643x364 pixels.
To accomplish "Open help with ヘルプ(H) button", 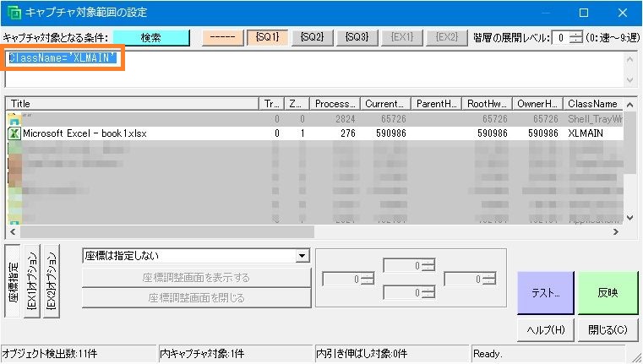I will click(x=545, y=329).
